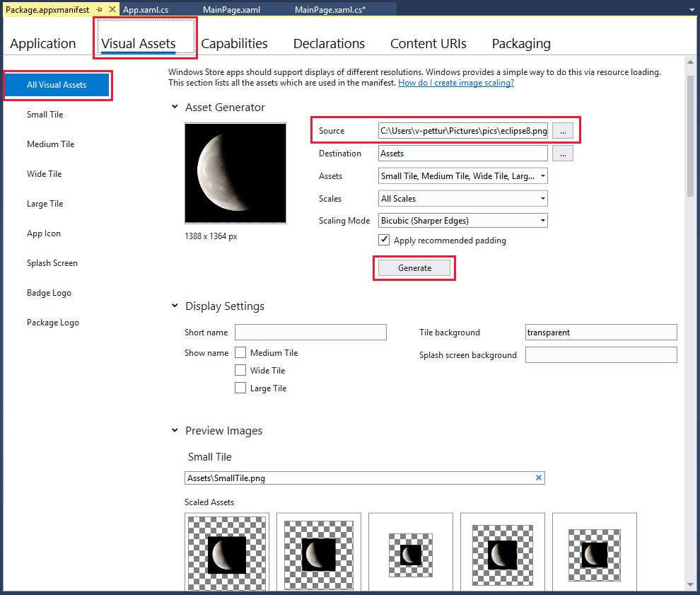The image size is (700, 595).
Task: Click the moon source image preview
Action: tap(235, 173)
